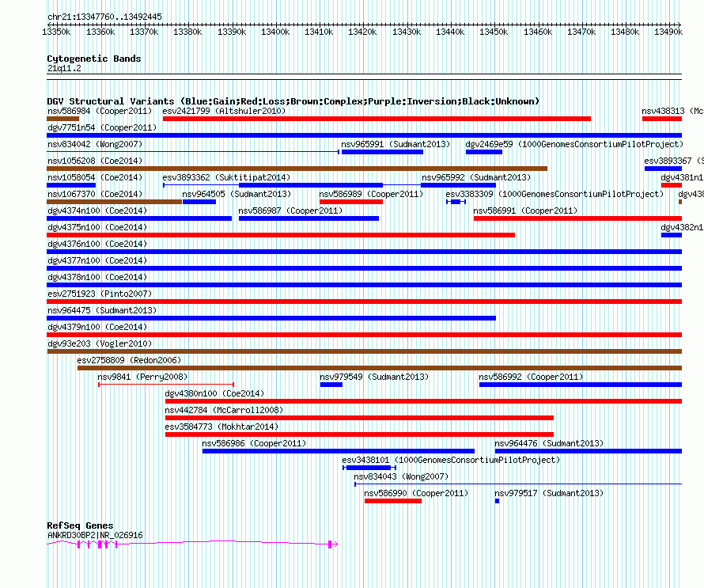704x588 pixels.
Task: Click the nsv442784 (McCarroll2008) label
Action: click(224, 410)
